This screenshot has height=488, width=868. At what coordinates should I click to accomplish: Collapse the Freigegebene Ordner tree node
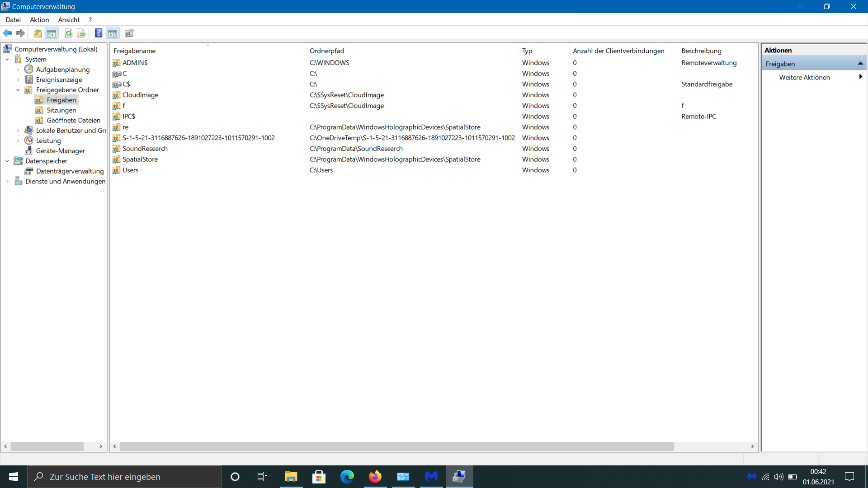18,90
